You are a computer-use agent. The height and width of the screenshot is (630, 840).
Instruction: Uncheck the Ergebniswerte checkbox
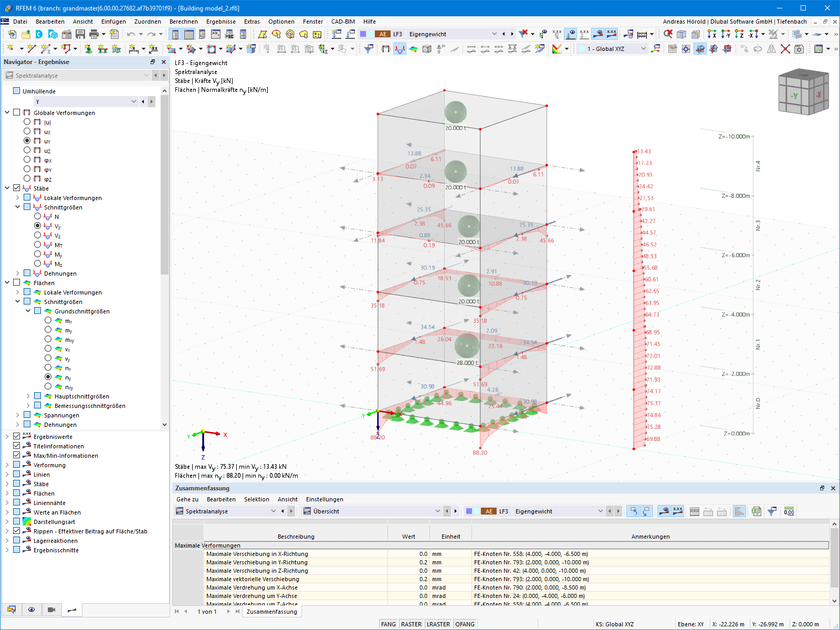pos(17,436)
